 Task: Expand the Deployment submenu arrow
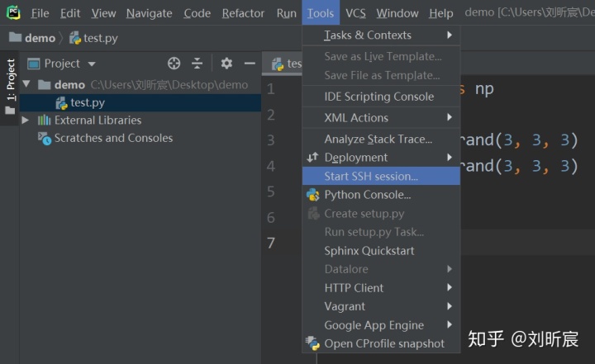click(x=450, y=157)
